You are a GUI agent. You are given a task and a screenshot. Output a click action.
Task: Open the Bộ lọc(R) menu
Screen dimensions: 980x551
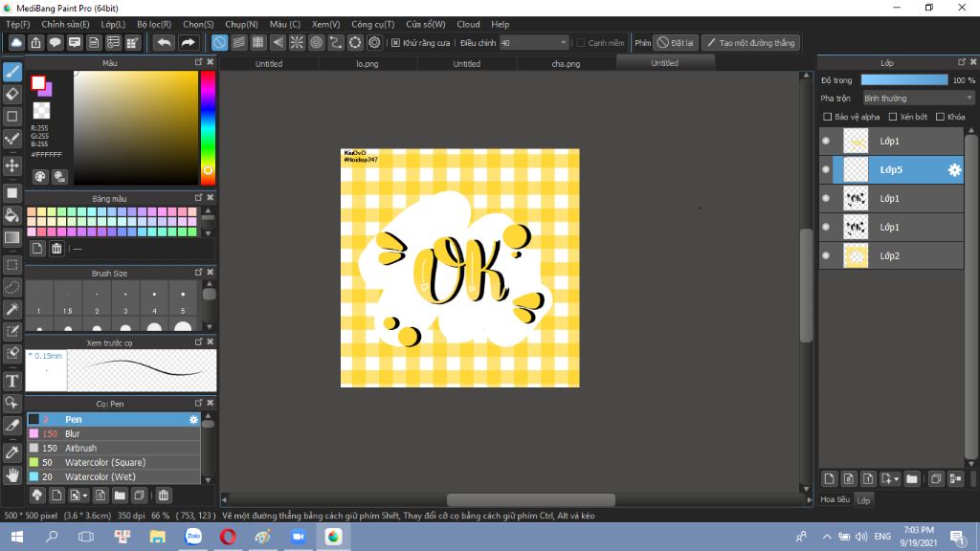(x=154, y=24)
